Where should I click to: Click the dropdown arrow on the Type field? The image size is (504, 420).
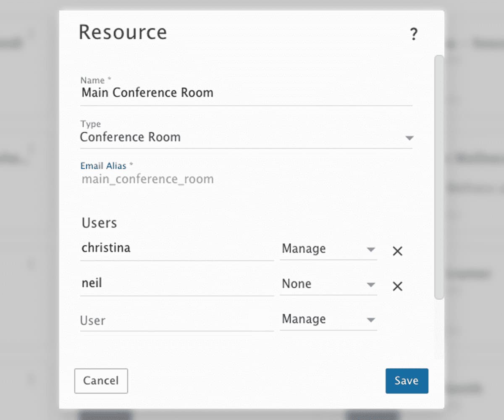pyautogui.click(x=409, y=137)
